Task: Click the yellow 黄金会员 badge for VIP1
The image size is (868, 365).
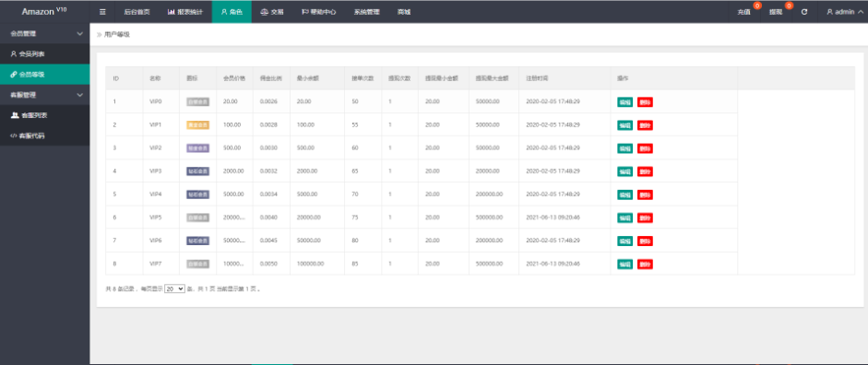Action: click(x=197, y=125)
